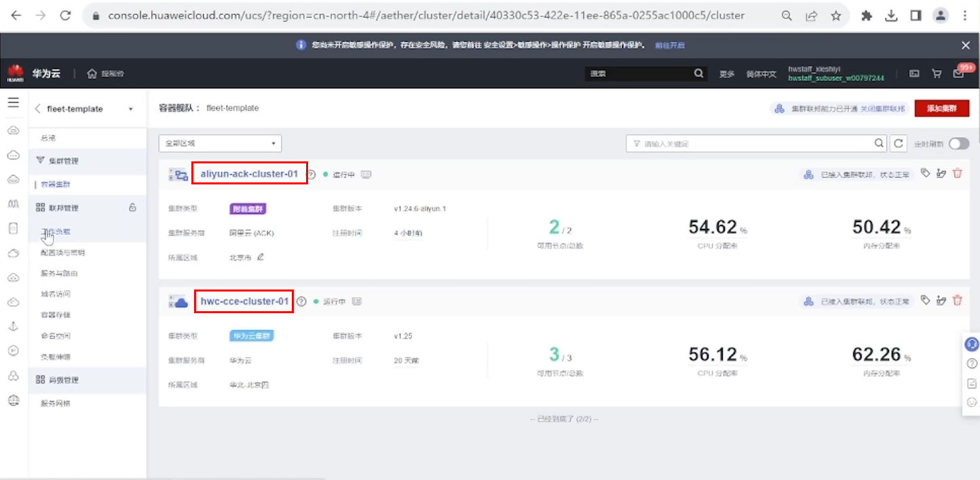Collapse the bottom sidebar section above 服务网格
This screenshot has height=480, width=980.
88,380
